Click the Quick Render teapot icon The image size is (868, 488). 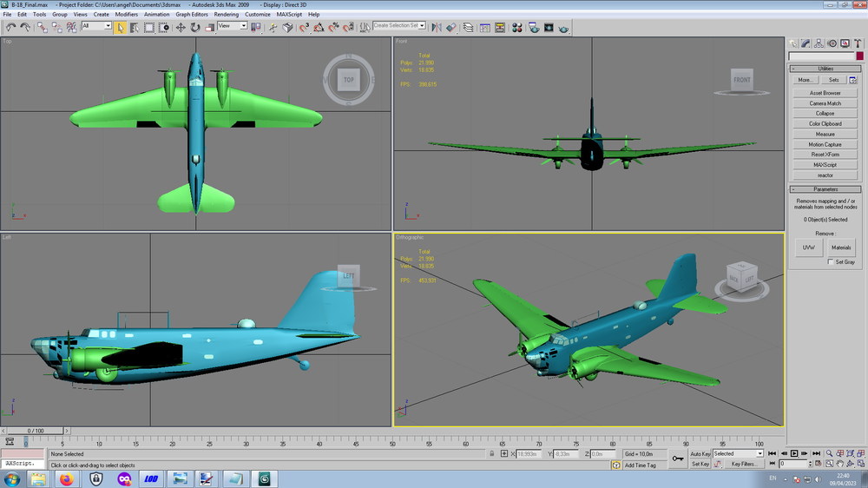pos(563,28)
